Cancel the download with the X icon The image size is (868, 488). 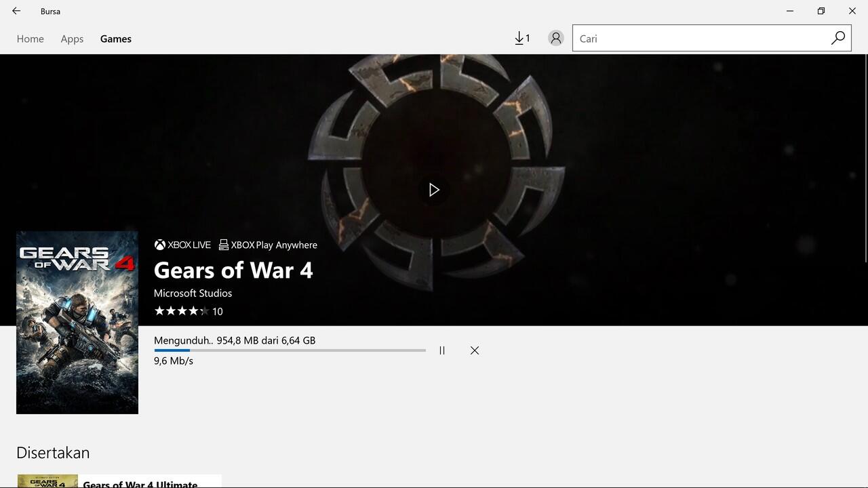pos(475,350)
